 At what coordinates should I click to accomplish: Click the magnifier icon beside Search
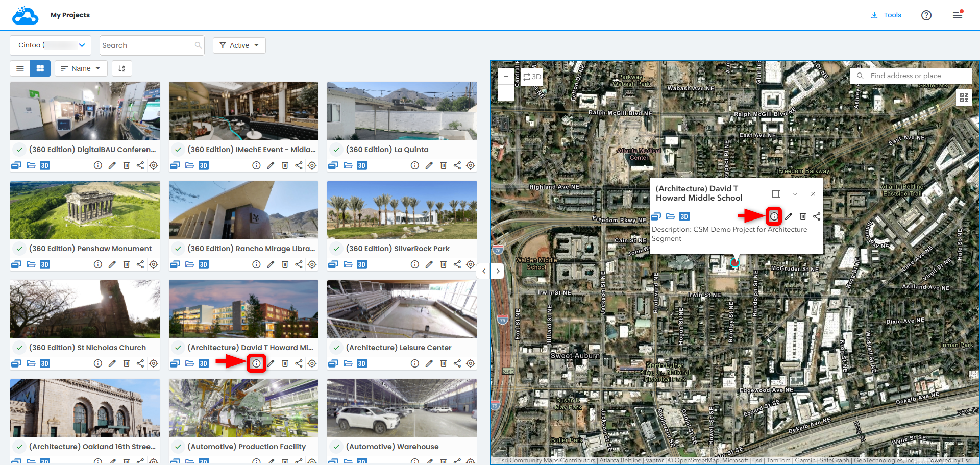click(198, 45)
